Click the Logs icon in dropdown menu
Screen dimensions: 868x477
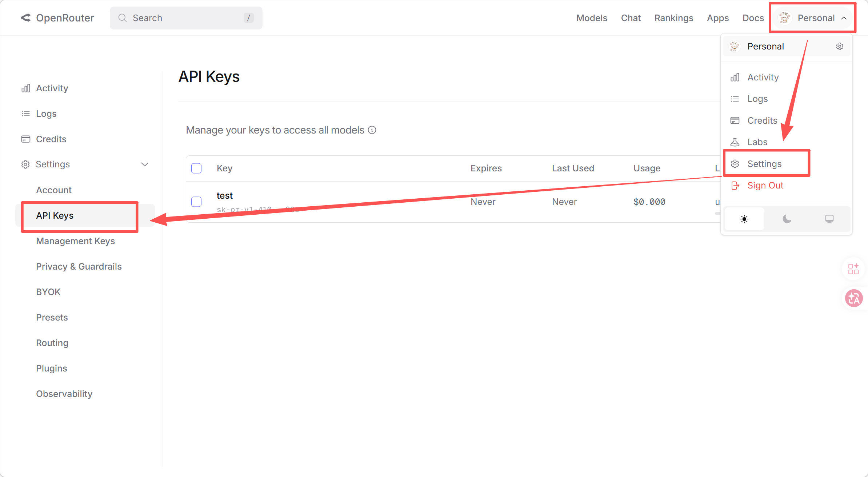pos(735,99)
